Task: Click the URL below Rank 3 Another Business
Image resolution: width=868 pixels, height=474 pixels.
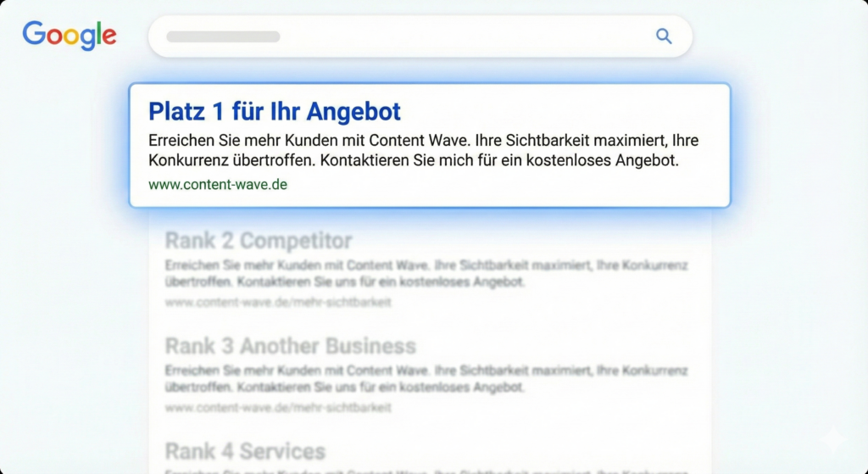Action: click(x=278, y=408)
